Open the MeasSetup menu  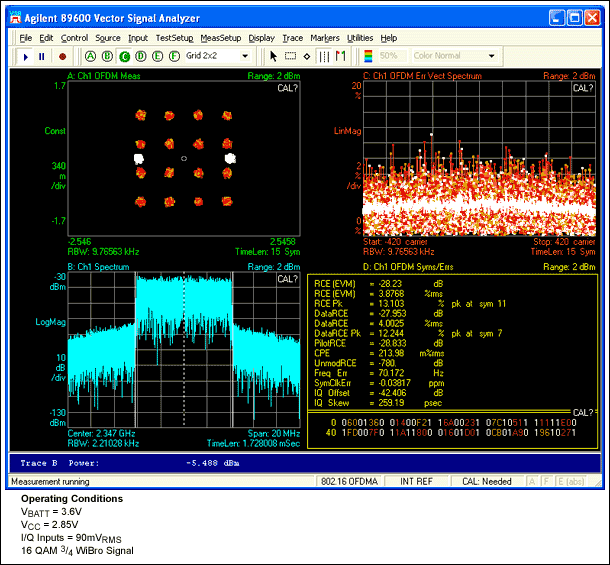220,37
